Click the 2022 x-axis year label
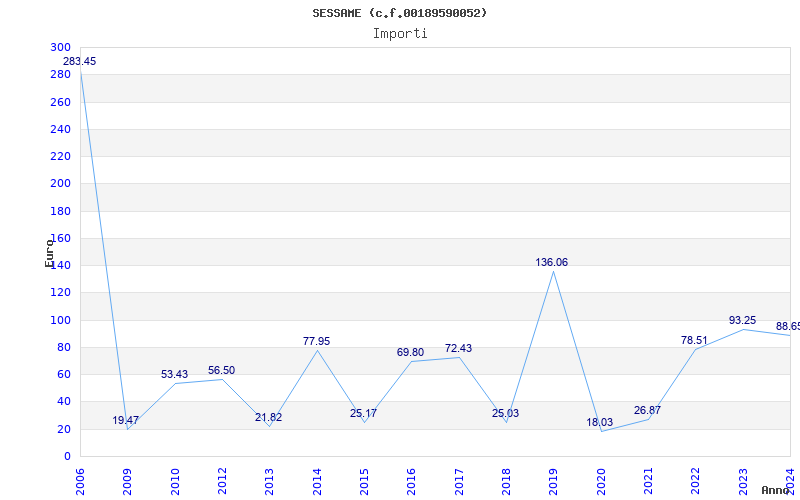The width and height of the screenshot is (800, 500). 695,481
